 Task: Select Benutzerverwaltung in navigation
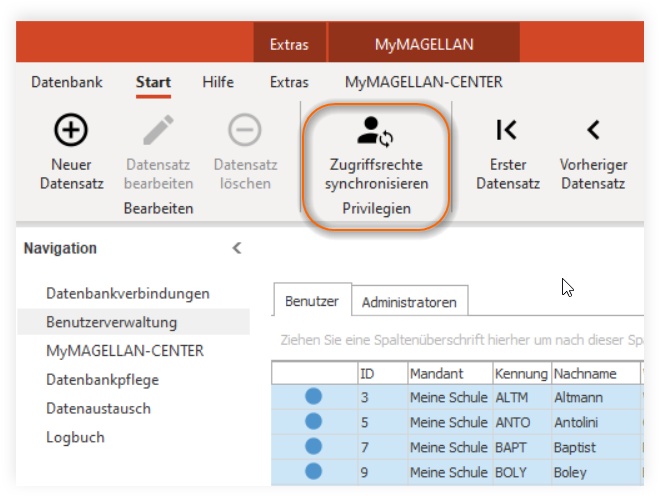[x=133, y=322]
